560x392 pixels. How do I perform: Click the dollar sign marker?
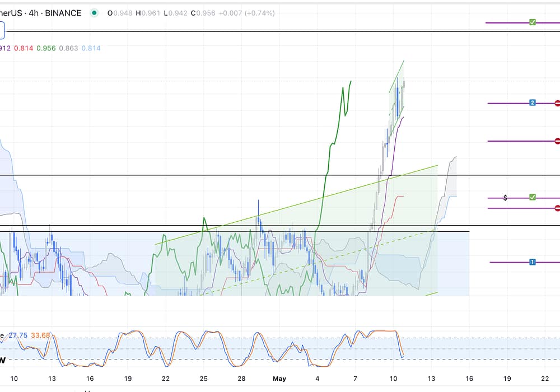pyautogui.click(x=506, y=198)
